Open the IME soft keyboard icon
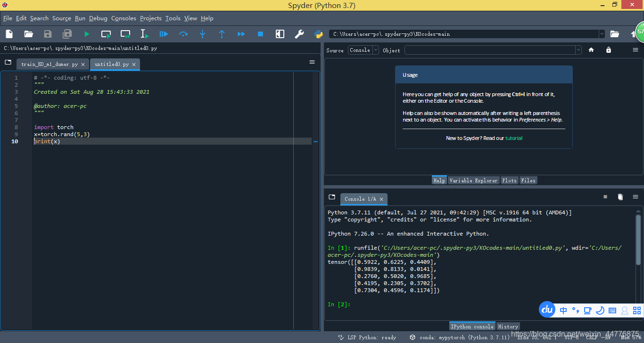Image resolution: width=644 pixels, height=343 pixels. tap(612, 310)
